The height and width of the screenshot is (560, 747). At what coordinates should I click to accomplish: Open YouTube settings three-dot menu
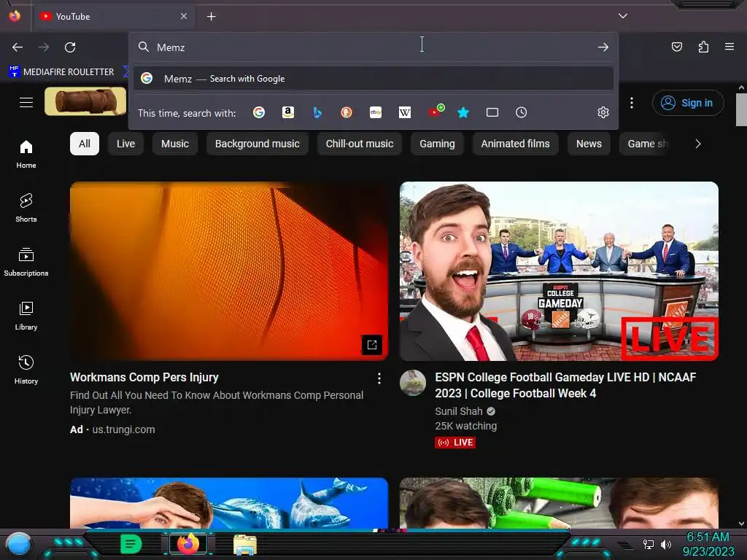(x=632, y=103)
